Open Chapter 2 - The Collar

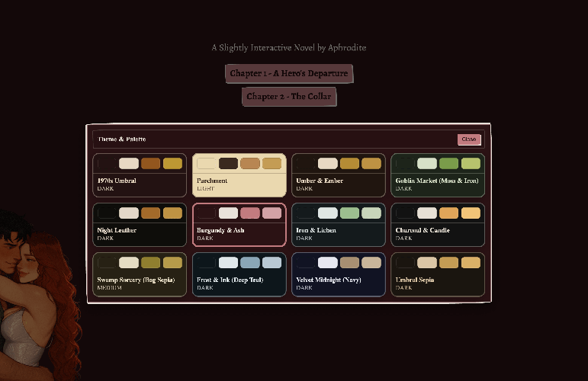[289, 97]
